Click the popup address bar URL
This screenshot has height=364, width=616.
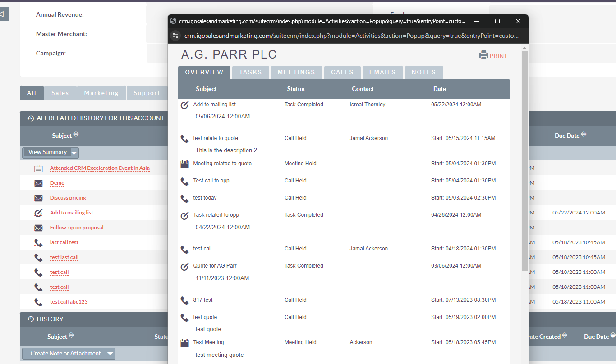coord(352,36)
